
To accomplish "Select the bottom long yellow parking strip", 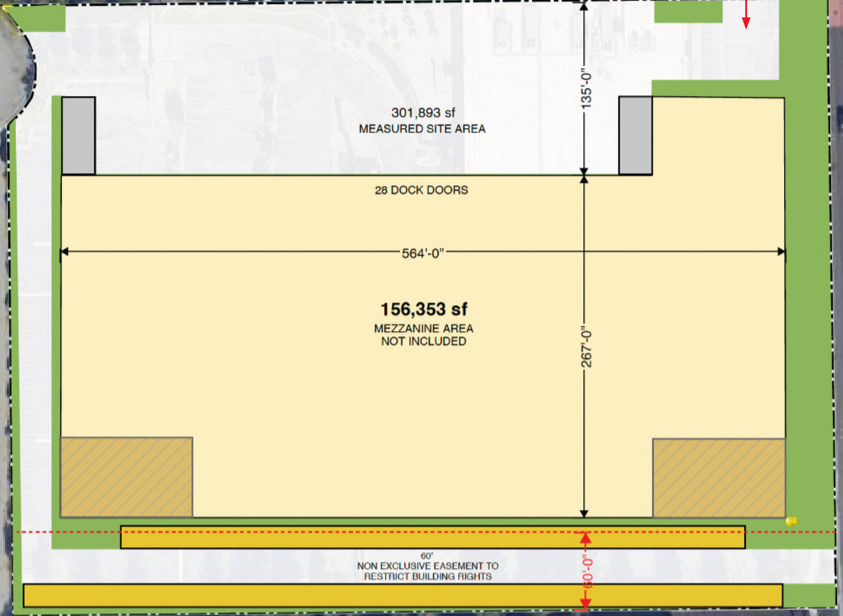I will point(403,595).
